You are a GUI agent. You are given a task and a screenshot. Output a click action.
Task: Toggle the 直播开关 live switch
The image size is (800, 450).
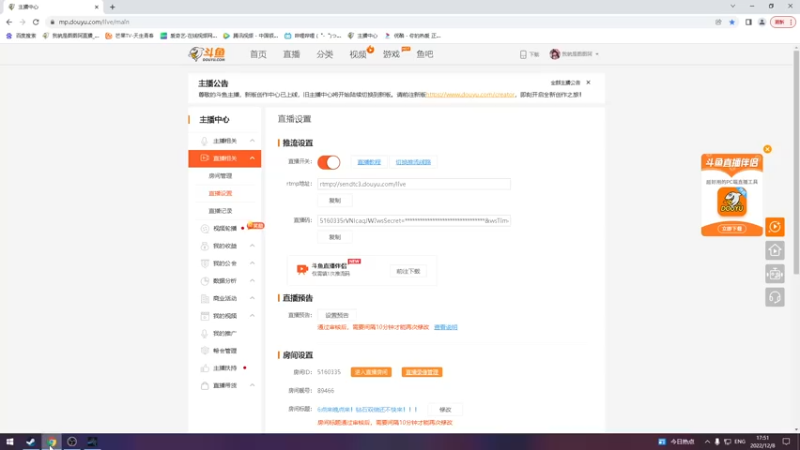(329, 162)
